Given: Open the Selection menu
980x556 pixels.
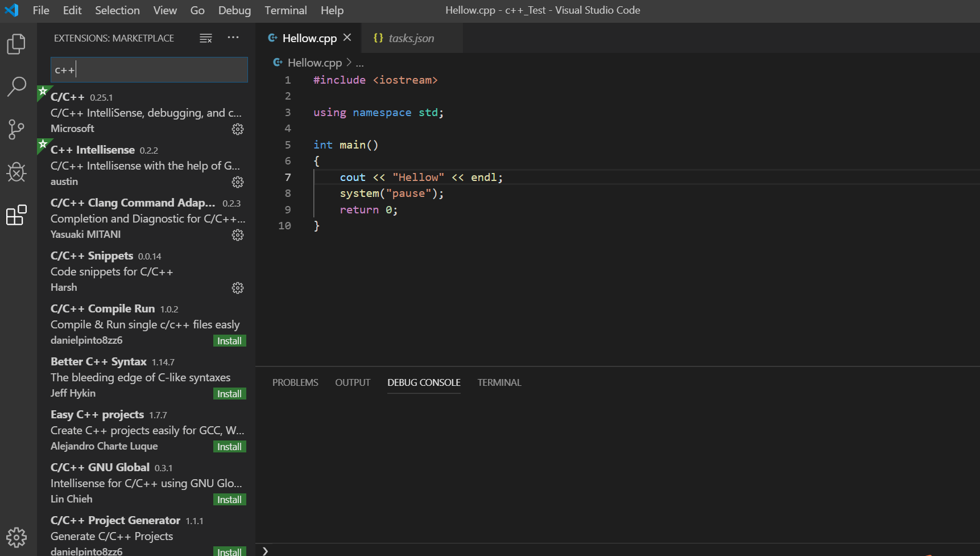Looking at the screenshot, I should pyautogui.click(x=117, y=10).
